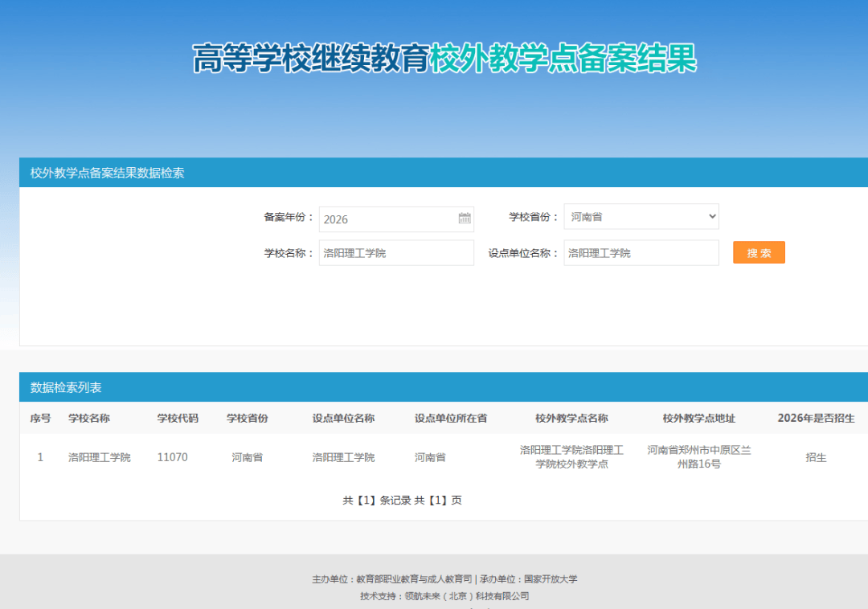Image resolution: width=868 pixels, height=609 pixels.
Task: Open the calendar icon in year field
Action: (x=465, y=218)
